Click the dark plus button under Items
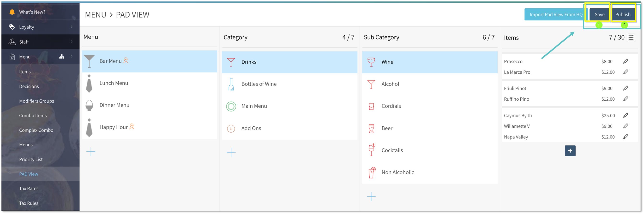The height and width of the screenshot is (214, 644). coord(570,151)
